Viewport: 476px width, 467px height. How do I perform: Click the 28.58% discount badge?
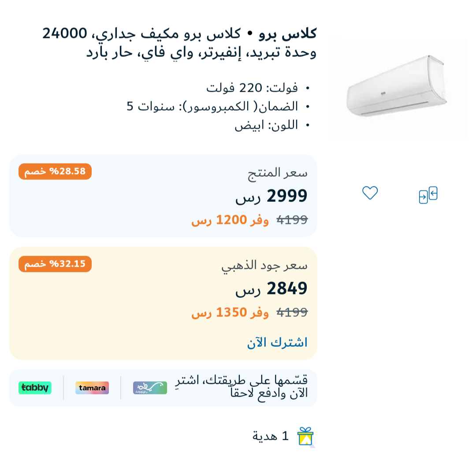pos(55,171)
